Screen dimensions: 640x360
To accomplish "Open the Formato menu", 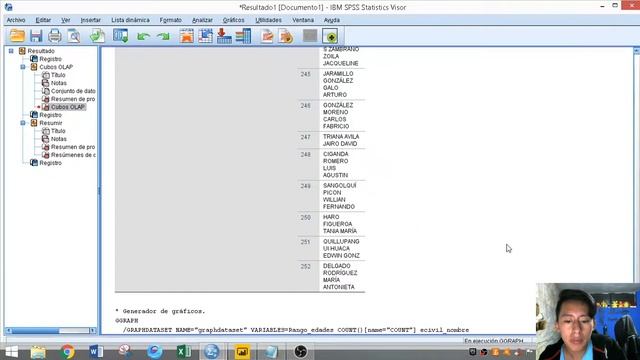I will point(171,20).
